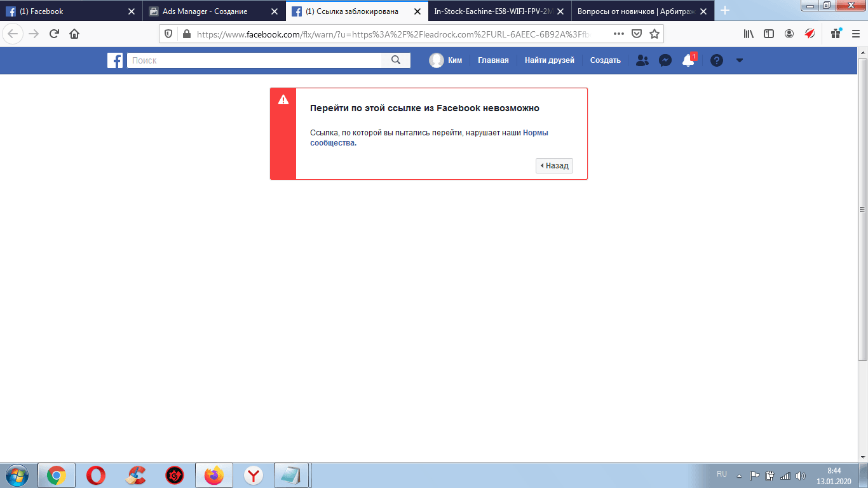This screenshot has height=488, width=868.
Task: Open the Library icon in Firefox toolbar
Action: (x=749, y=34)
